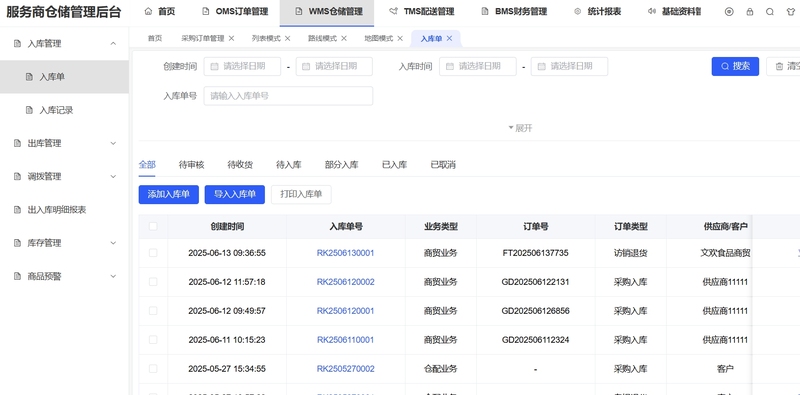Click order number FT202506137735
This screenshot has width=800, height=395.
click(x=535, y=253)
